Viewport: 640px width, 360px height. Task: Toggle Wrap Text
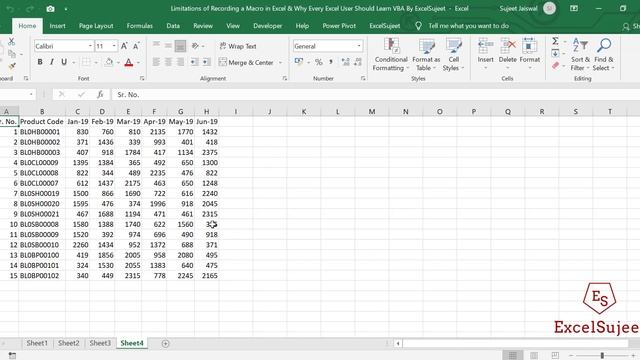pos(238,46)
